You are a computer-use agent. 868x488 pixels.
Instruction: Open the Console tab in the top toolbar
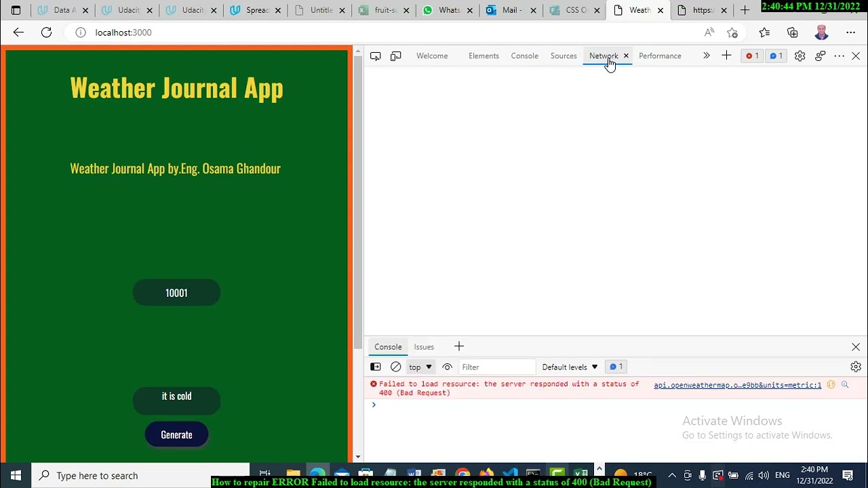click(525, 56)
